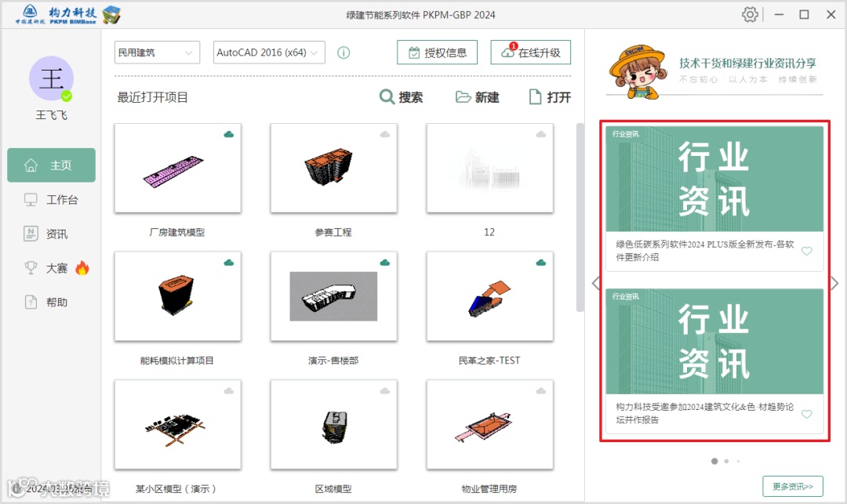Open 工作台 in the sidebar
The image size is (847, 504).
(51, 200)
